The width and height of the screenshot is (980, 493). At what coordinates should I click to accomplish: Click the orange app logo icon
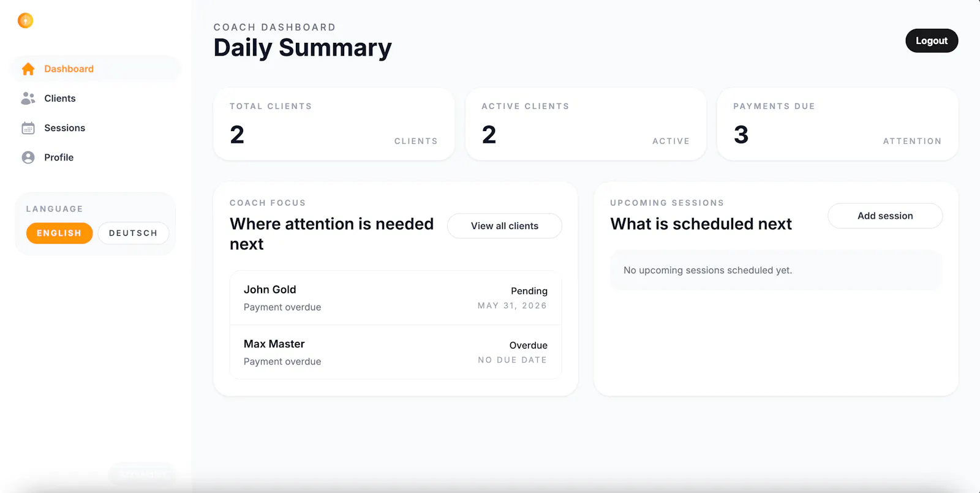tap(25, 20)
